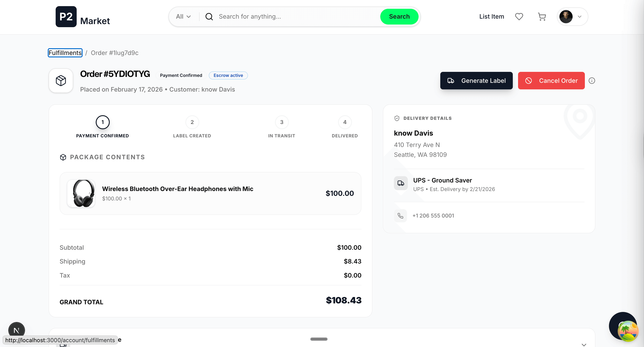This screenshot has height=347, width=644.
Task: Open the info icon next to Cancel Order
Action: click(592, 80)
